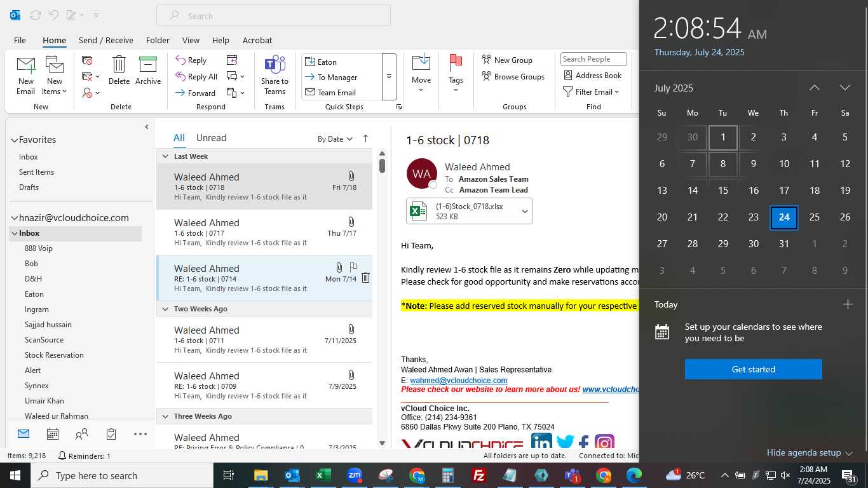The image size is (868, 488).
Task: Open Zoom from the taskbar
Action: (x=355, y=475)
